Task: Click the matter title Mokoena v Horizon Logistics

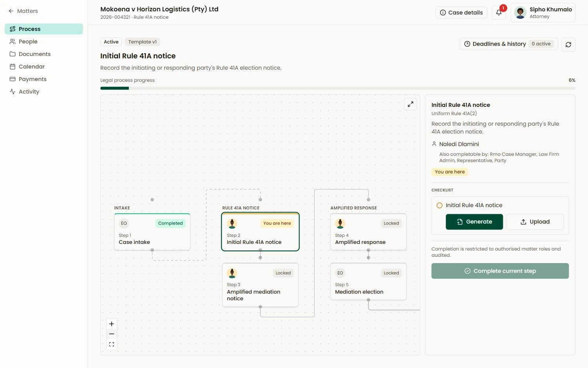Action: click(159, 9)
